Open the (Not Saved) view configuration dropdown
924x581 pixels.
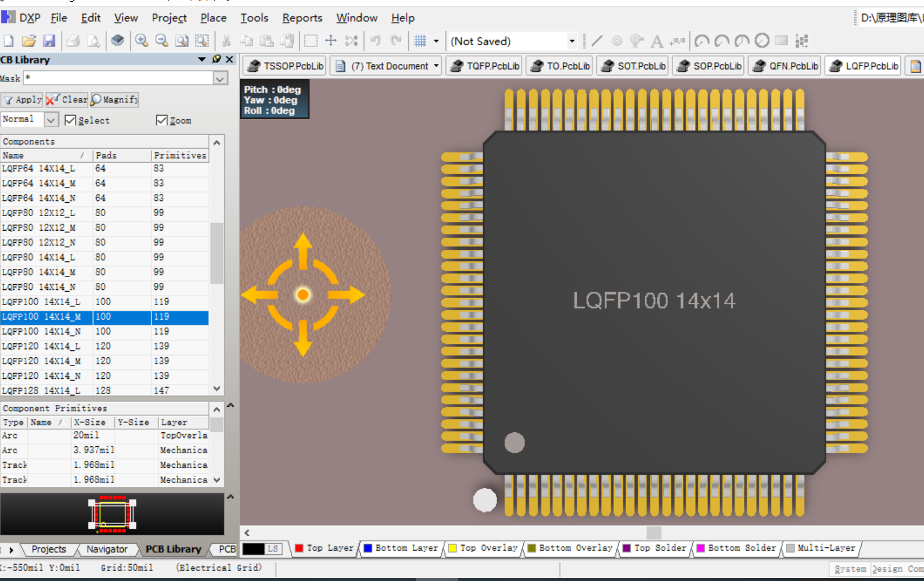point(572,41)
